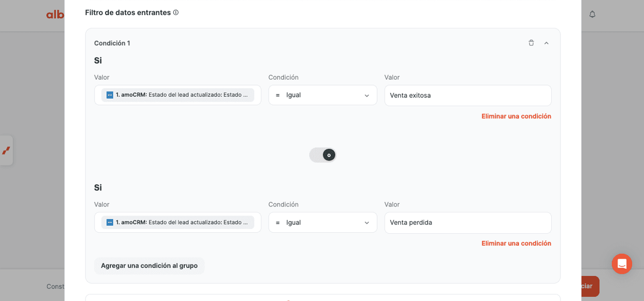Screen dimensions: 644x301
Task: Click the Condición 1 heading
Action: pos(112,43)
